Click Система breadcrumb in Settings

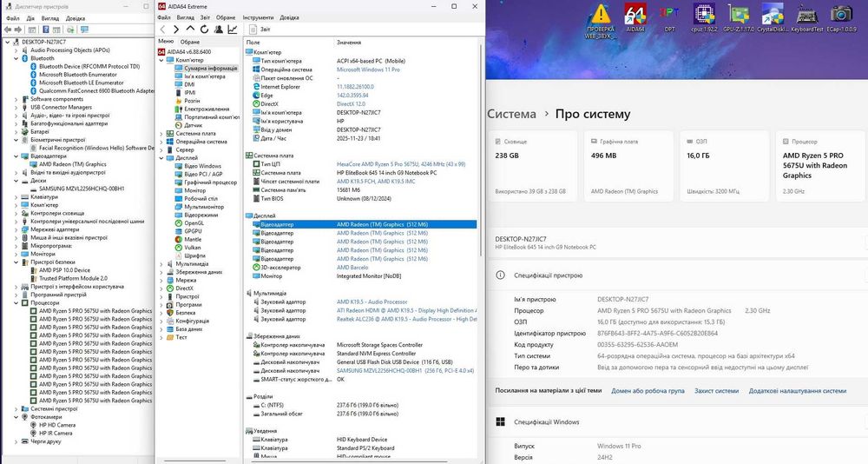point(511,114)
